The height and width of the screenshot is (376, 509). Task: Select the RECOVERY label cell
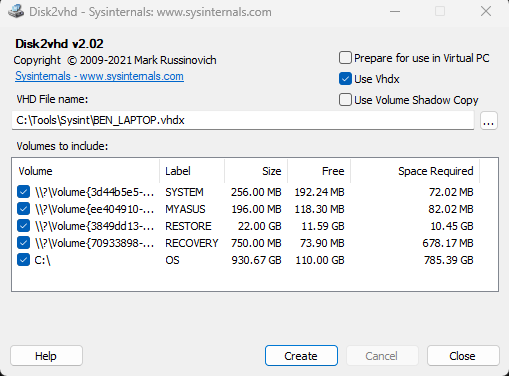pyautogui.click(x=192, y=243)
